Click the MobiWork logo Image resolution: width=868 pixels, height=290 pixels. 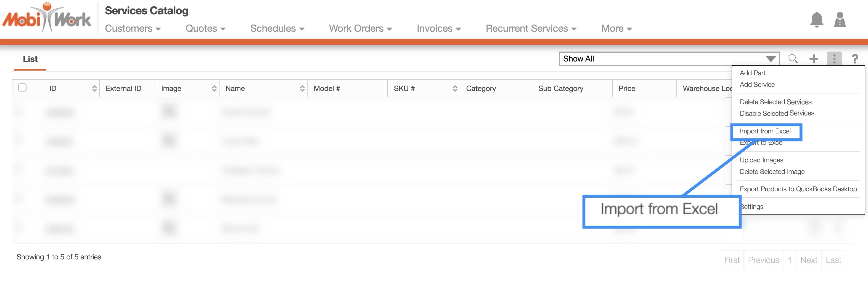tap(46, 18)
